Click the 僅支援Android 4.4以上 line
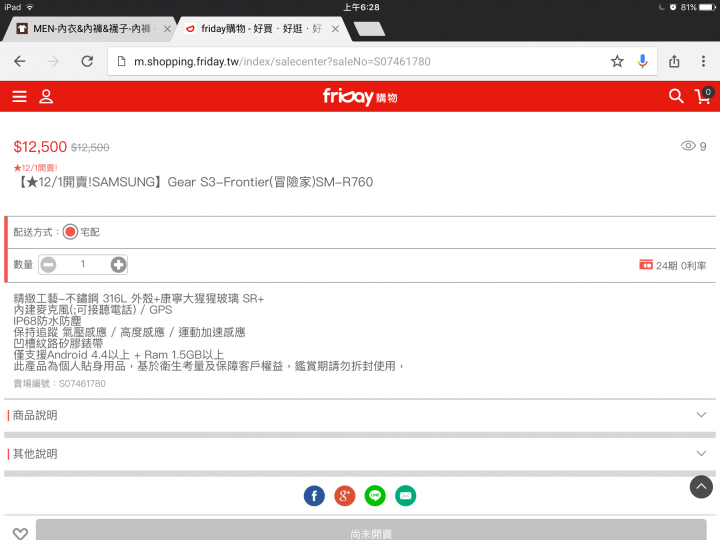Image resolution: width=720 pixels, height=540 pixels. (x=118, y=355)
